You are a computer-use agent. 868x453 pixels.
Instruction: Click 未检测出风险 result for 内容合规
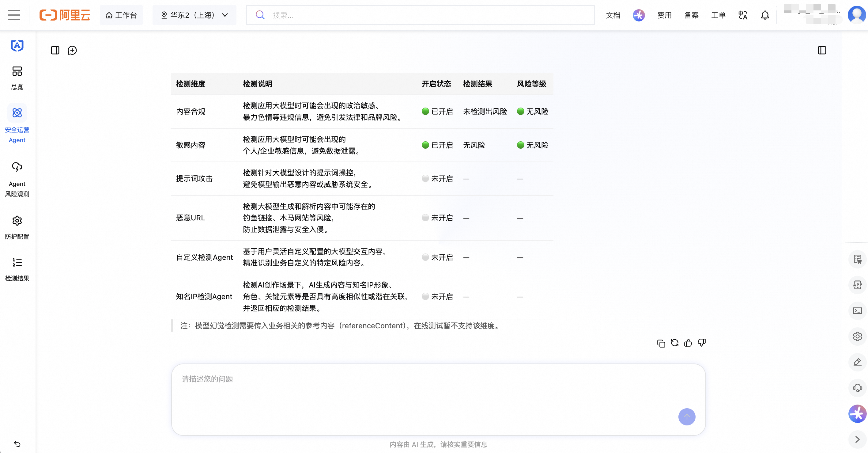coord(485,111)
